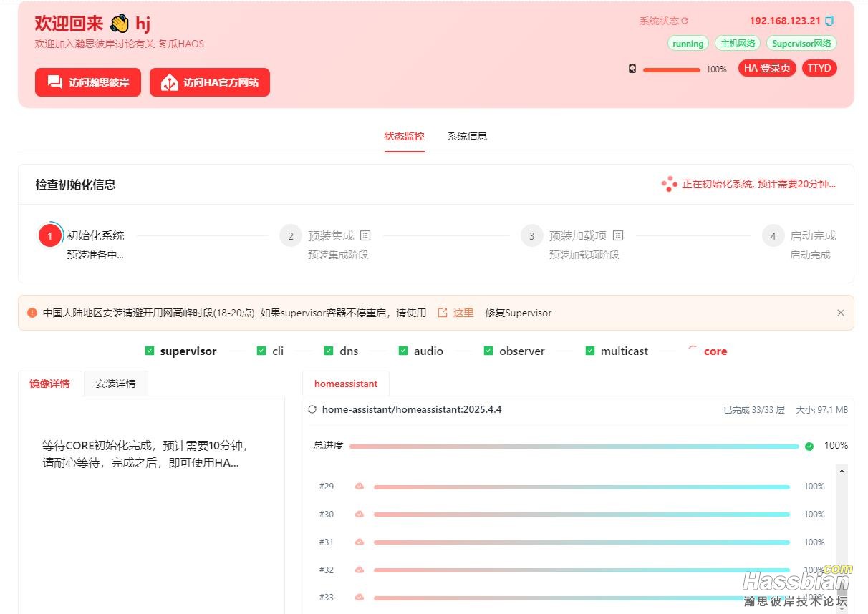Click the 总进度 progress bar

tap(574, 446)
